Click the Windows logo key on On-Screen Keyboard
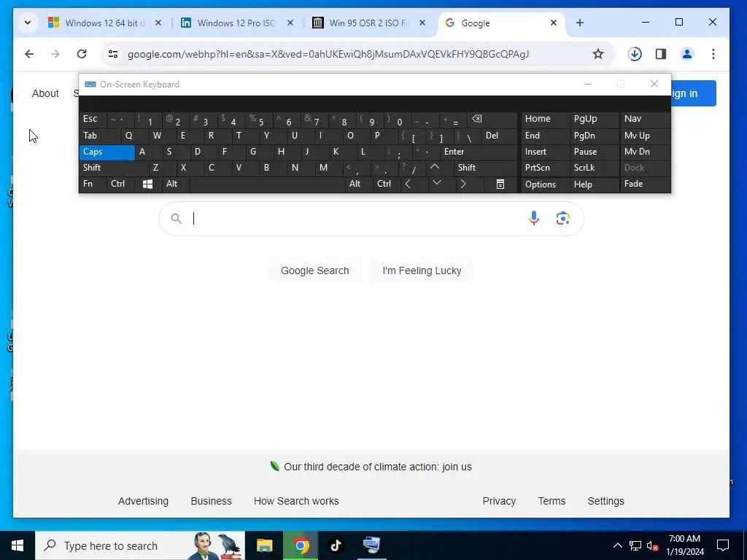The height and width of the screenshot is (560, 747). pos(148,184)
